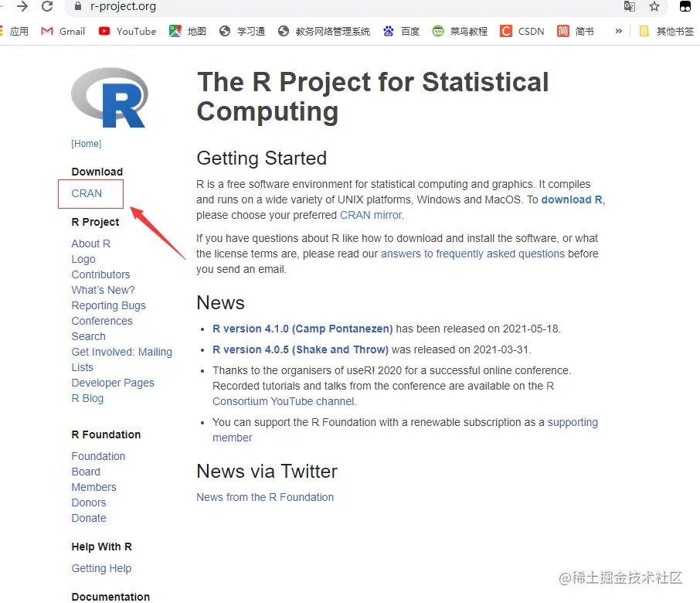The height and width of the screenshot is (603, 700).
Task: Open the CSDN bookmark
Action: tap(522, 31)
